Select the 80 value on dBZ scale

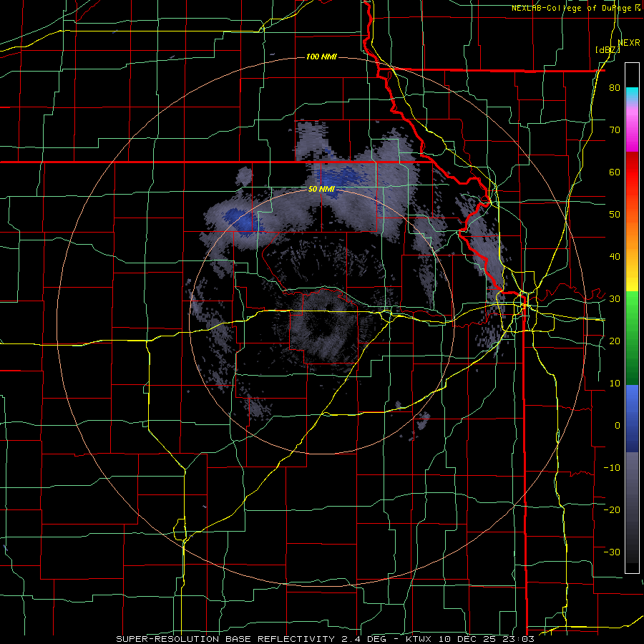pyautogui.click(x=615, y=87)
